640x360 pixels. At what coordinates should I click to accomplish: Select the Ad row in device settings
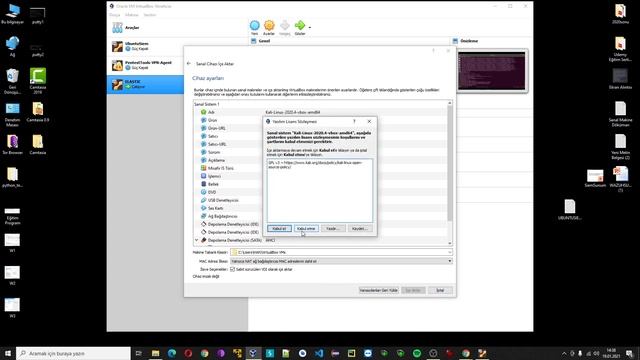[x=321, y=112]
